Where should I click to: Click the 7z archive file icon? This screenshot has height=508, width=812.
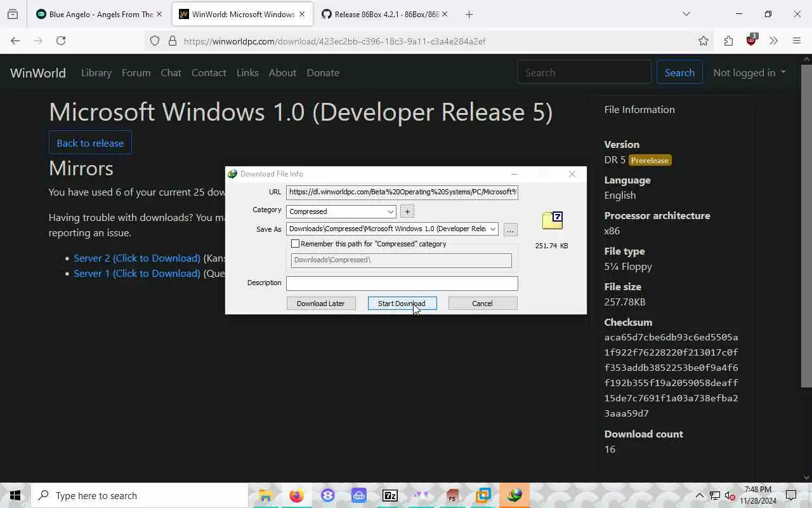pos(553,221)
